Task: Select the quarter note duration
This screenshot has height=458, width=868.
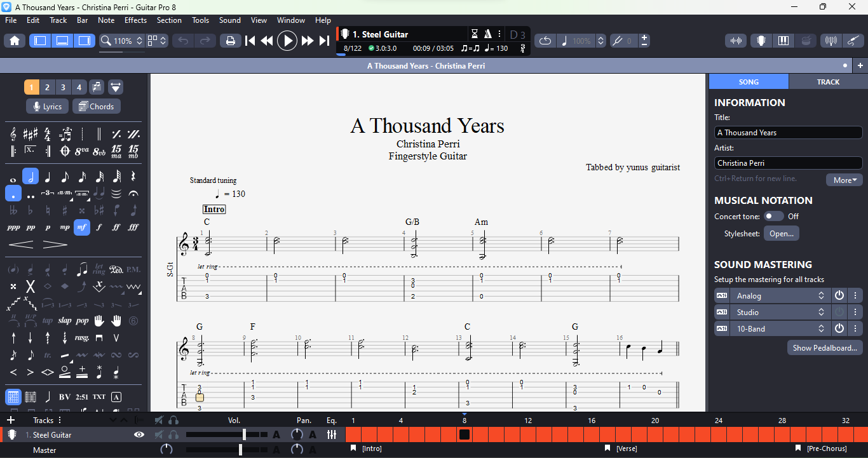Action: click(48, 177)
